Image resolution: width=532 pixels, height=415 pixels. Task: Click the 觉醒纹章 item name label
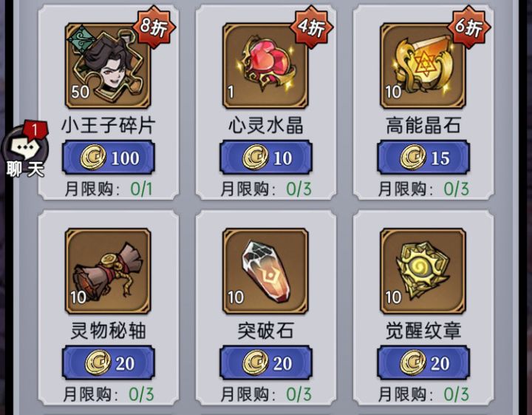(423, 331)
